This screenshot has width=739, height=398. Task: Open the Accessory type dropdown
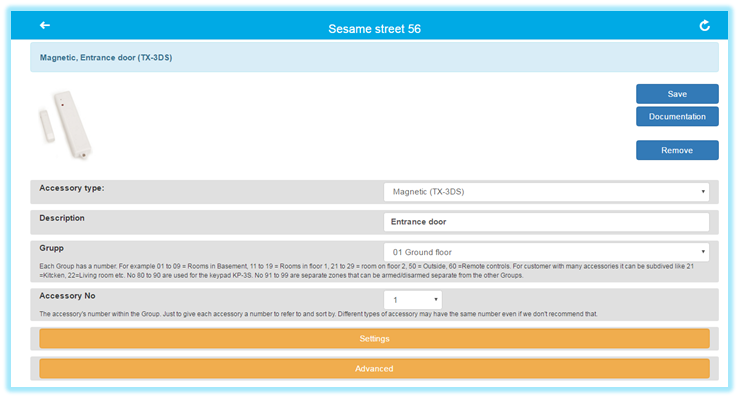[546, 192]
